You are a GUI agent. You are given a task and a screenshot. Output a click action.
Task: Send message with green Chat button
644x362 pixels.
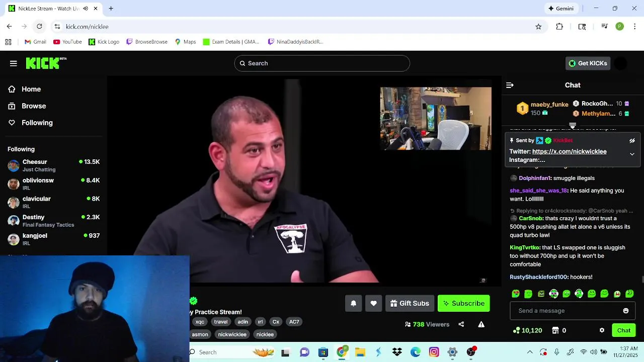624,330
